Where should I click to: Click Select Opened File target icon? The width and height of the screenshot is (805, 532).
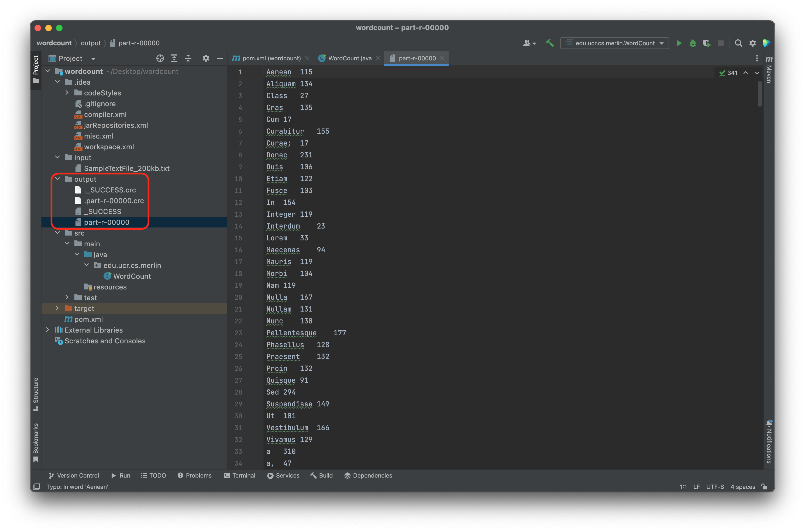click(160, 58)
